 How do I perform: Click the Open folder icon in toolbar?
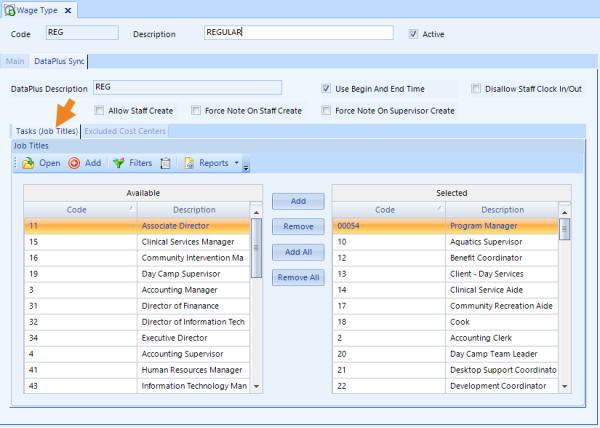point(28,163)
